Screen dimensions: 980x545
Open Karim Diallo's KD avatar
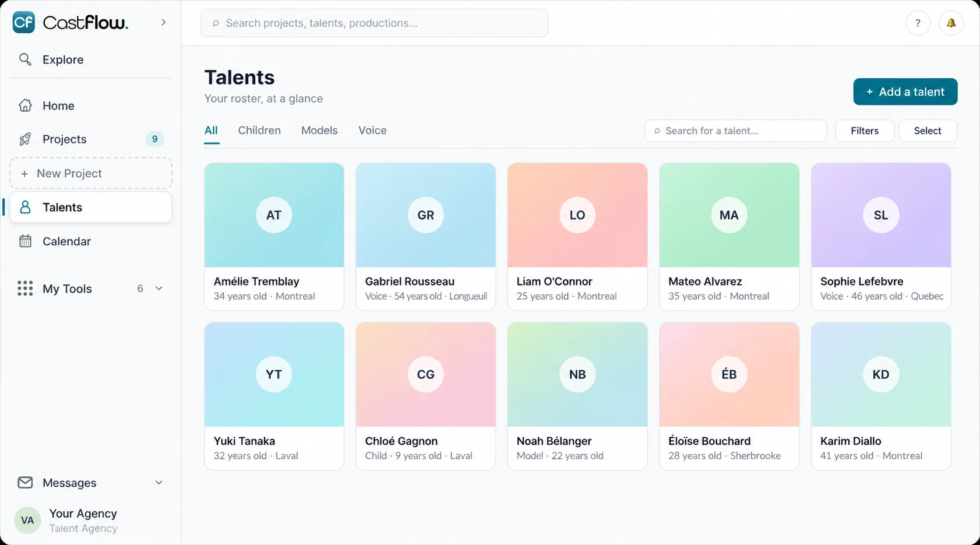pos(881,374)
